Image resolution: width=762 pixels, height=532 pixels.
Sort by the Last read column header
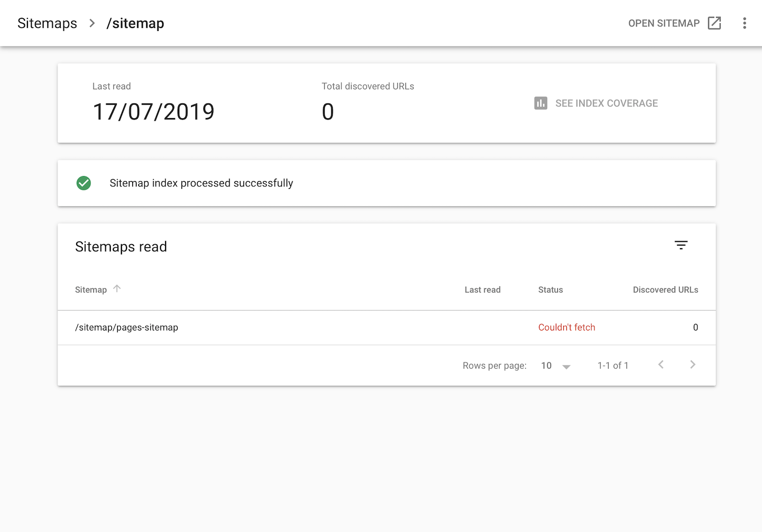coord(482,290)
